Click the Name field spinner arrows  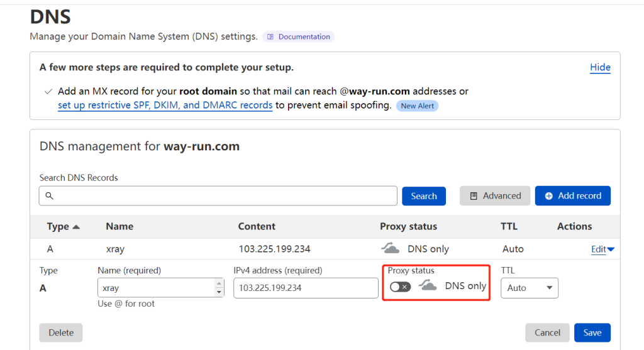click(219, 288)
